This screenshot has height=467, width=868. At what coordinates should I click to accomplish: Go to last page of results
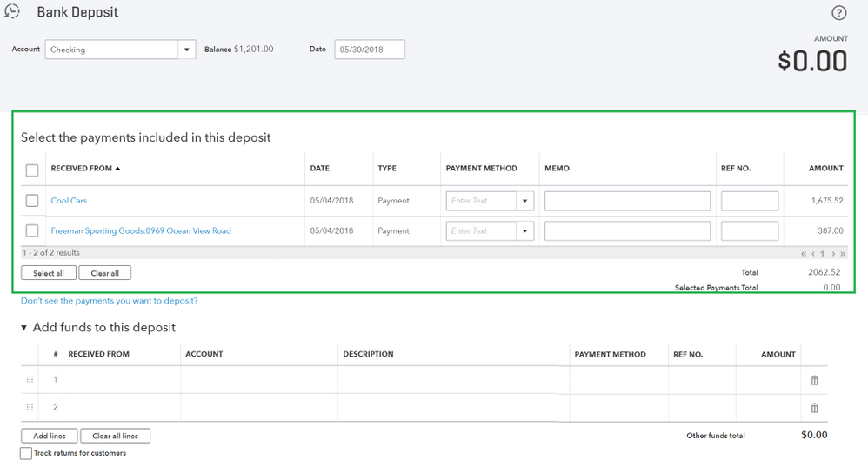[x=843, y=254]
